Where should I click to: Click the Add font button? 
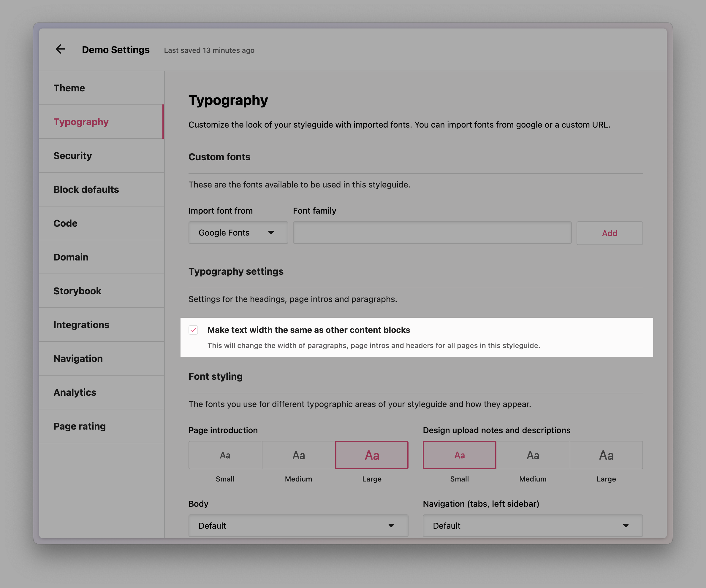609,233
